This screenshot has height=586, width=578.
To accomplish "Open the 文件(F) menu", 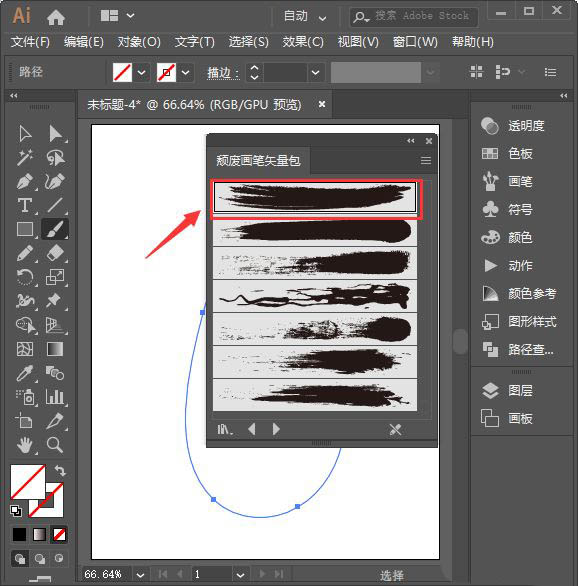I will [30, 41].
